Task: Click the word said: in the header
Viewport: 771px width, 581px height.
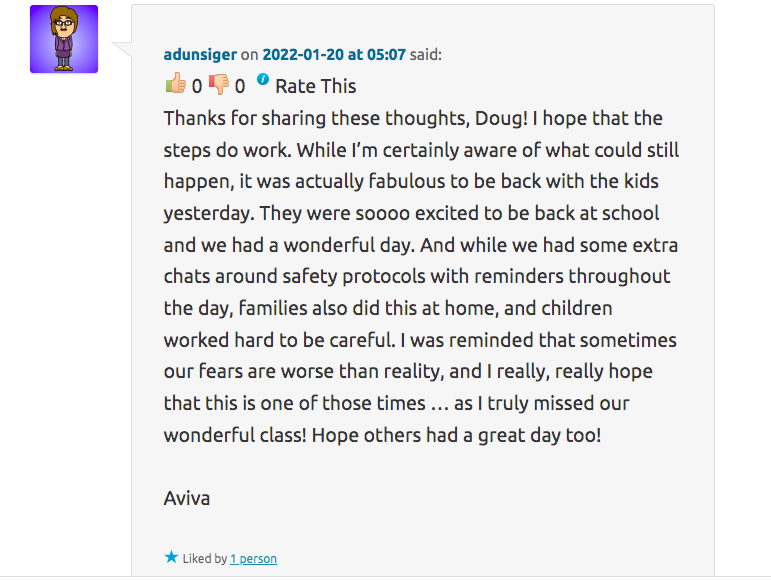Action: [426, 55]
